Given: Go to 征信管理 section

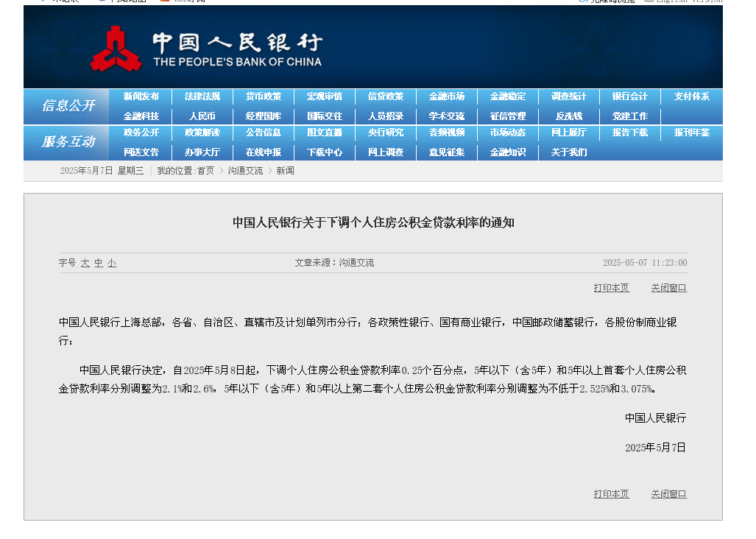Looking at the screenshot, I should point(507,116).
